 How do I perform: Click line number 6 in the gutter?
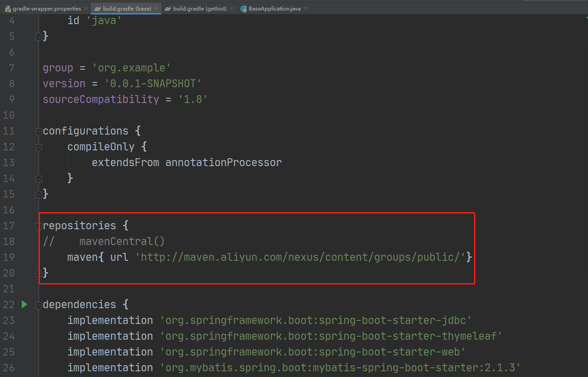pyautogui.click(x=12, y=52)
